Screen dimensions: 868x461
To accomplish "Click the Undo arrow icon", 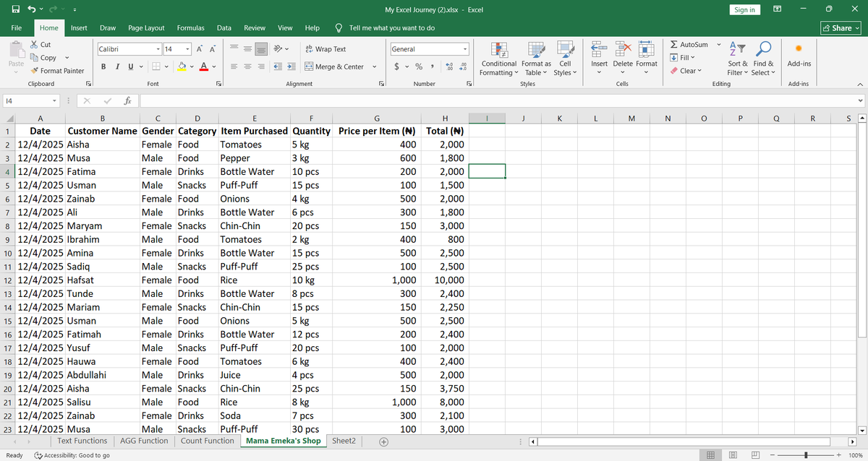I will pyautogui.click(x=31, y=9).
